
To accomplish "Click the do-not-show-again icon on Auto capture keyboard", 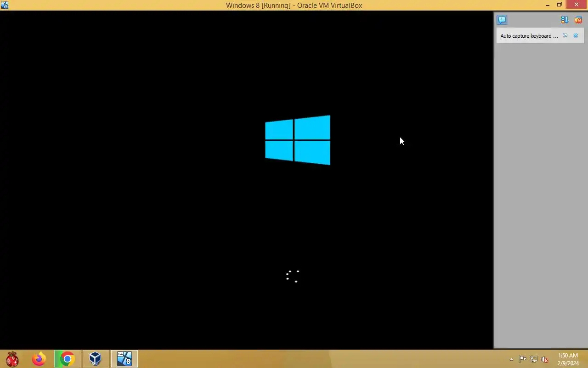I will point(565,35).
